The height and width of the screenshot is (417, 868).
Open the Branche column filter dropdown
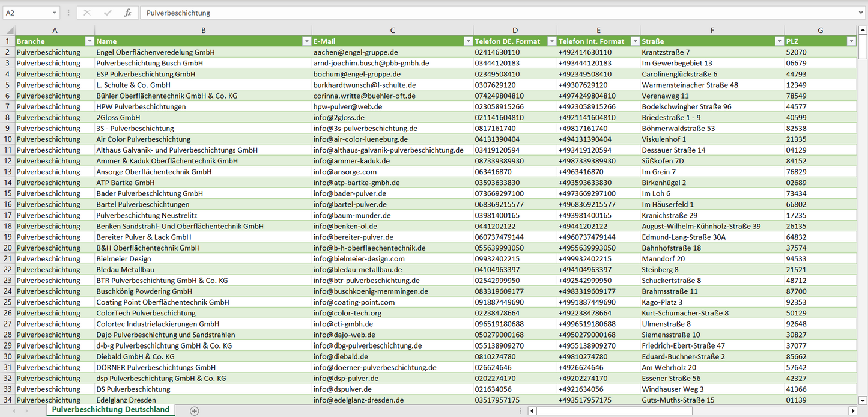pyautogui.click(x=90, y=41)
